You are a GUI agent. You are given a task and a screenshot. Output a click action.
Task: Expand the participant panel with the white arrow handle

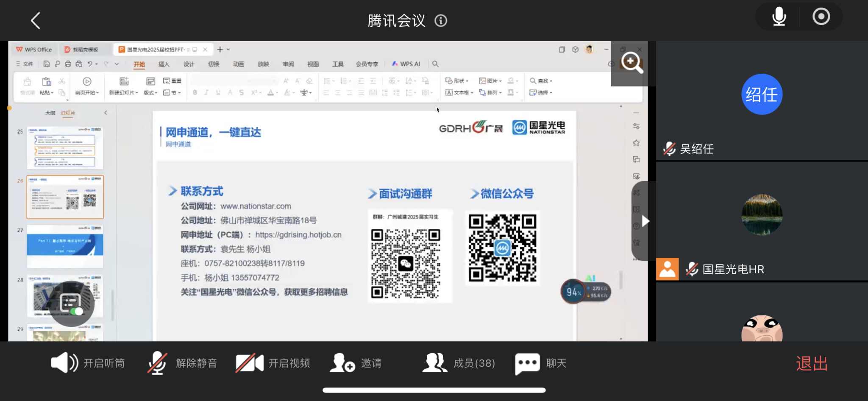(x=645, y=221)
